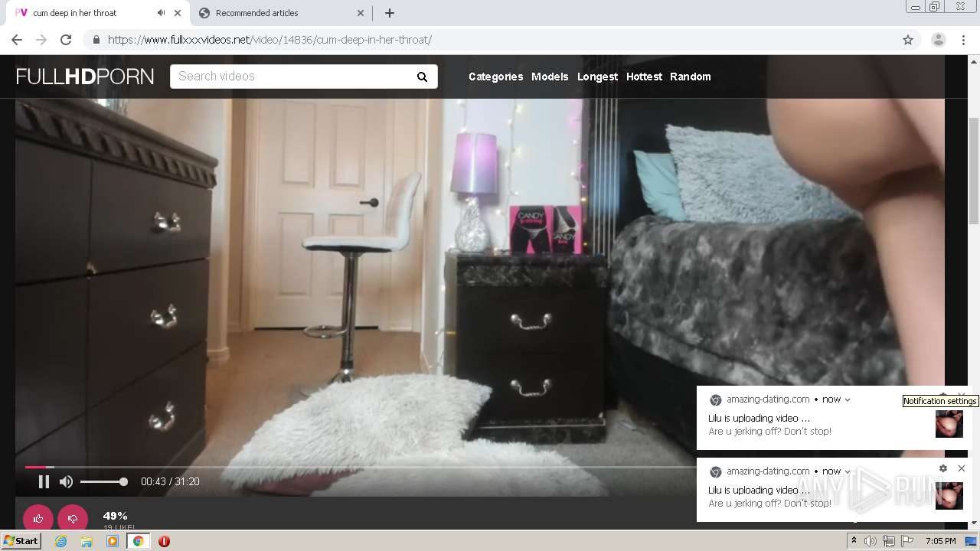
Task: Open File Explorer from the taskbar
Action: pyautogui.click(x=87, y=541)
